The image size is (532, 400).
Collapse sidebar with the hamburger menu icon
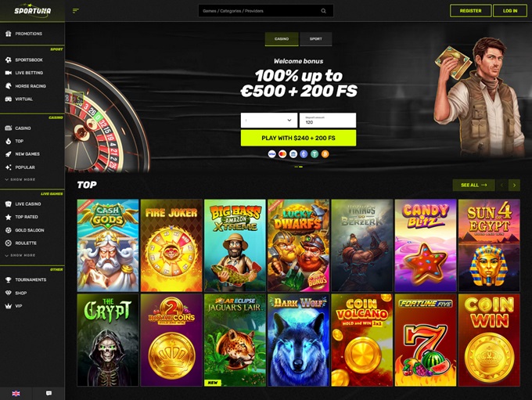tap(76, 11)
